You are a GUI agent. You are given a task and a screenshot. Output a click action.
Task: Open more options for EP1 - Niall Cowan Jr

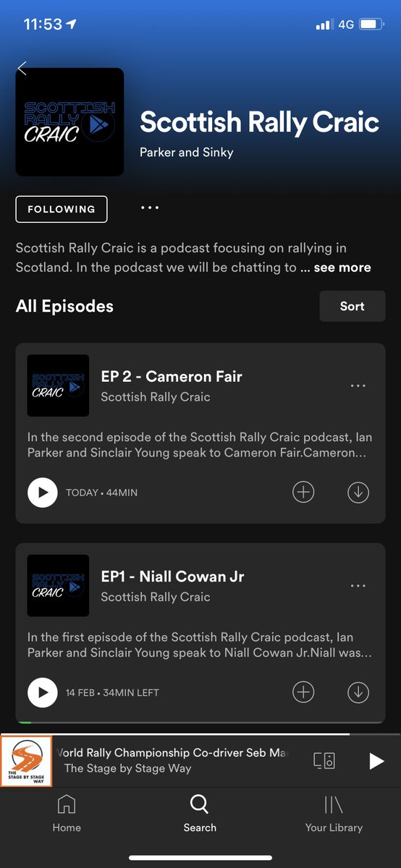point(358,586)
